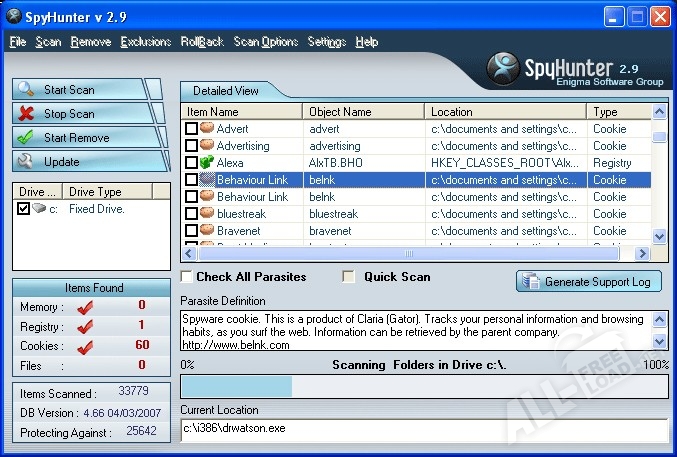Image resolution: width=677 pixels, height=457 pixels.
Task: Click the red X Stop Scan icon
Action: point(26,114)
